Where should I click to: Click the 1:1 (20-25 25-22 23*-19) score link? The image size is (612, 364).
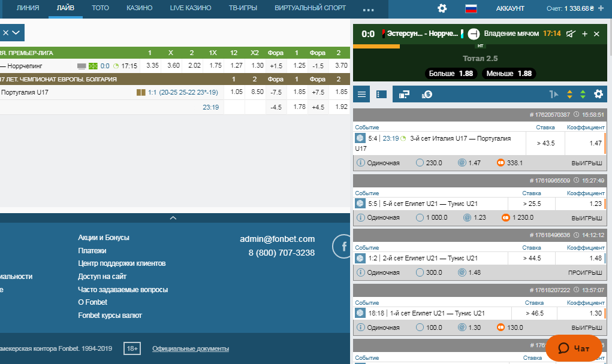pos(183,93)
